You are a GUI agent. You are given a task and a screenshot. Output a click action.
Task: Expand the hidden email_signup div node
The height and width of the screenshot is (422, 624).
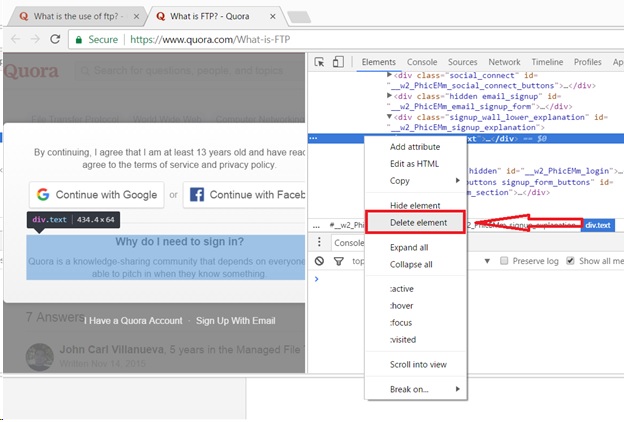pyautogui.click(x=389, y=96)
